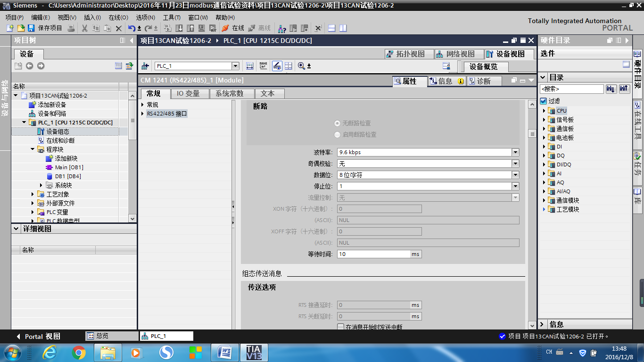Click the open project toolbar icon
Viewport: 644px width, 362px height.
(x=21, y=28)
